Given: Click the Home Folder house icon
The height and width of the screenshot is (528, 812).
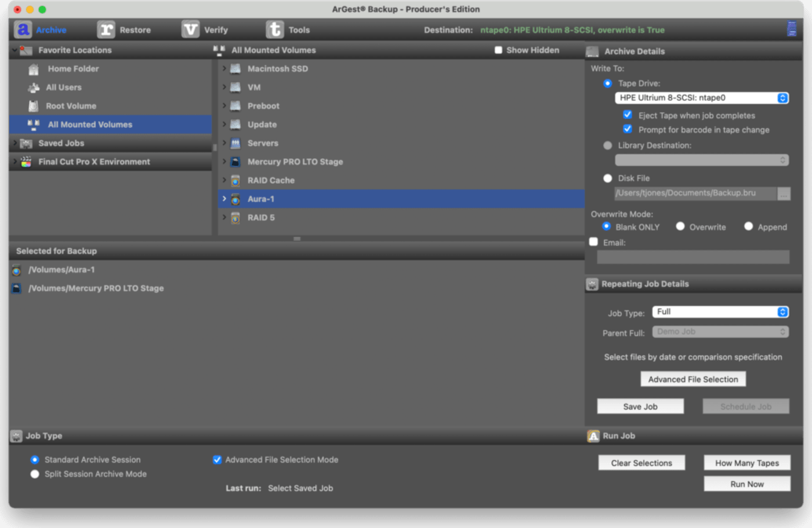Looking at the screenshot, I should [x=34, y=69].
